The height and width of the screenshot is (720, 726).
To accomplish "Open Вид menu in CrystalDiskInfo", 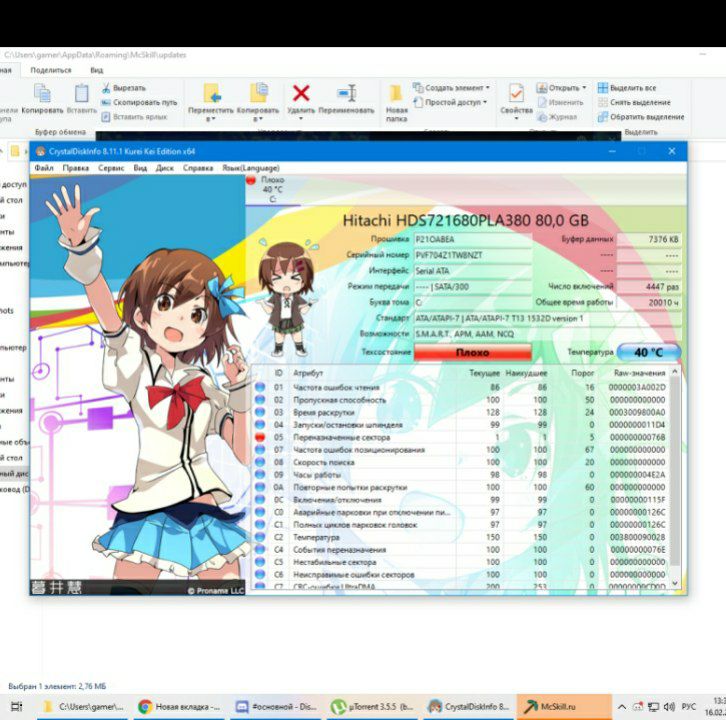I will 140,168.
